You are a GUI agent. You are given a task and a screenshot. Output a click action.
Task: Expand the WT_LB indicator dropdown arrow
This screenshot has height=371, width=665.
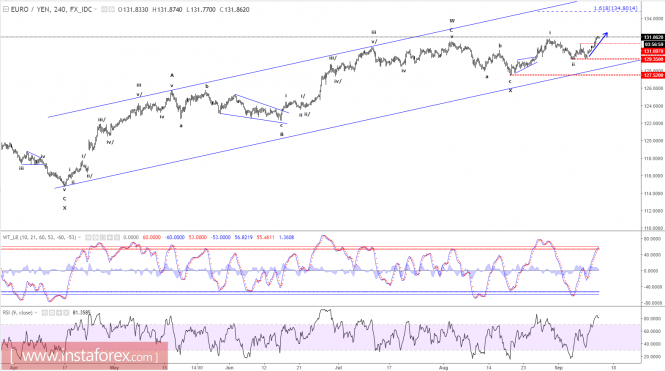(x=79, y=237)
